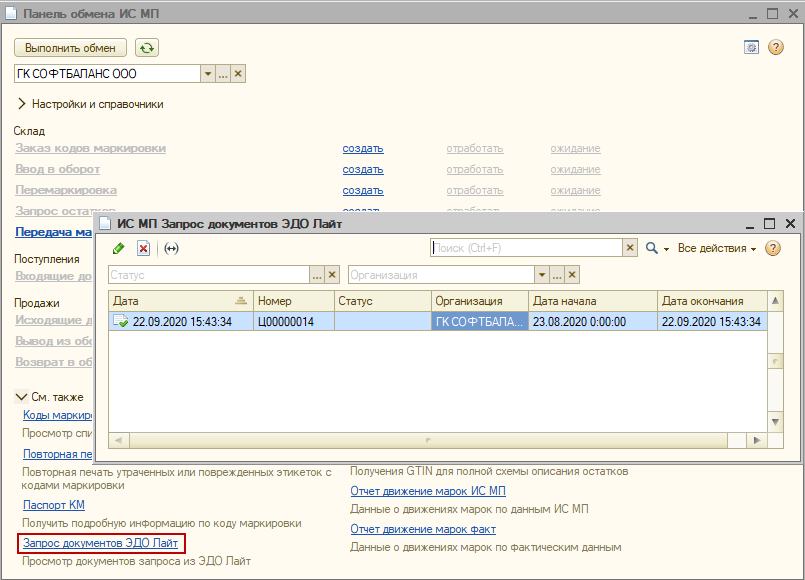
Task: Click table horizontal scrollbar left arrow
Action: (x=119, y=440)
